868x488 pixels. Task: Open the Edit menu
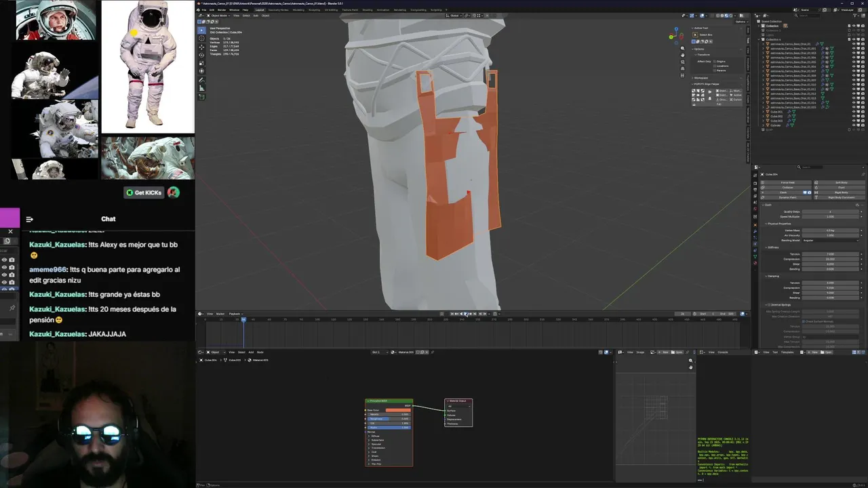pos(212,9)
